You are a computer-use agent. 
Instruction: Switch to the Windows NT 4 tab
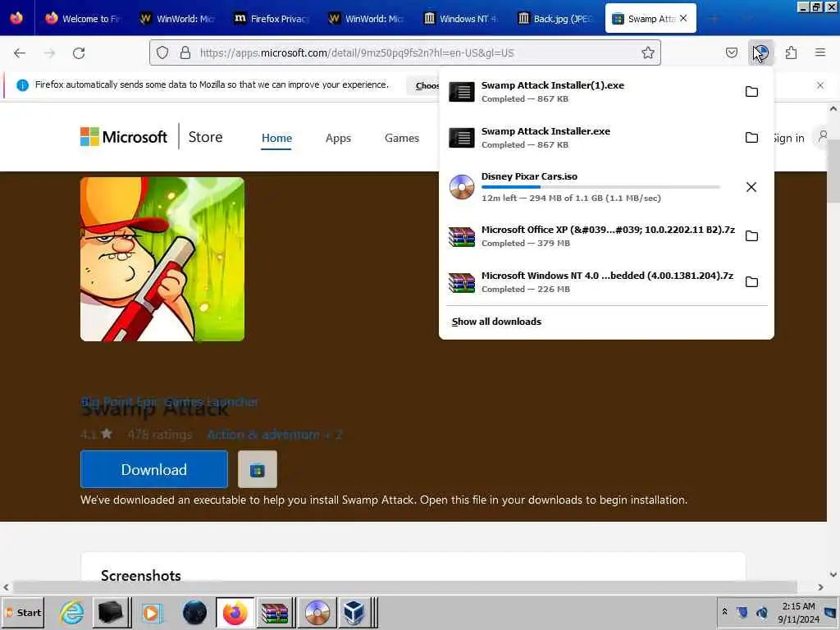[x=460, y=19]
